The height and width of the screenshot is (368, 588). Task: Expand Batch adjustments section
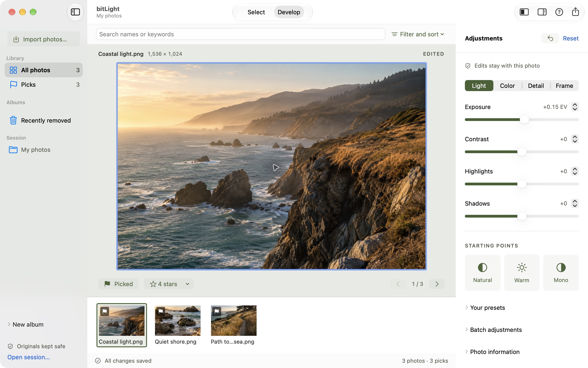point(493,330)
